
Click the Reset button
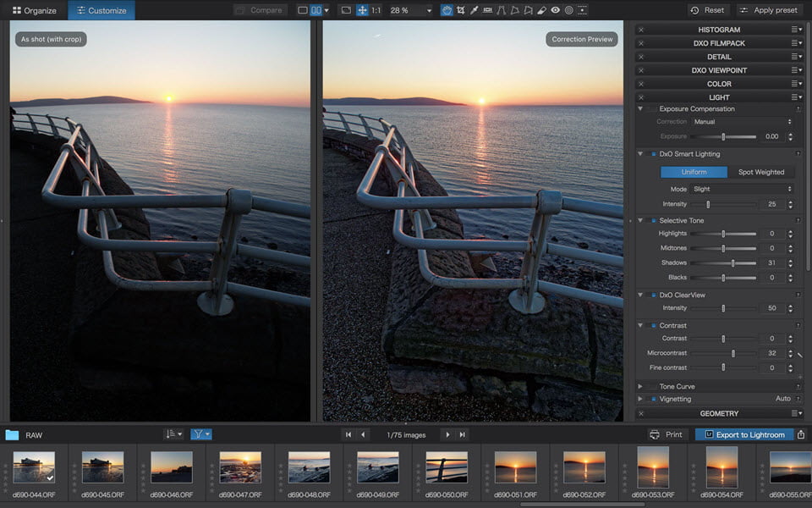(707, 10)
